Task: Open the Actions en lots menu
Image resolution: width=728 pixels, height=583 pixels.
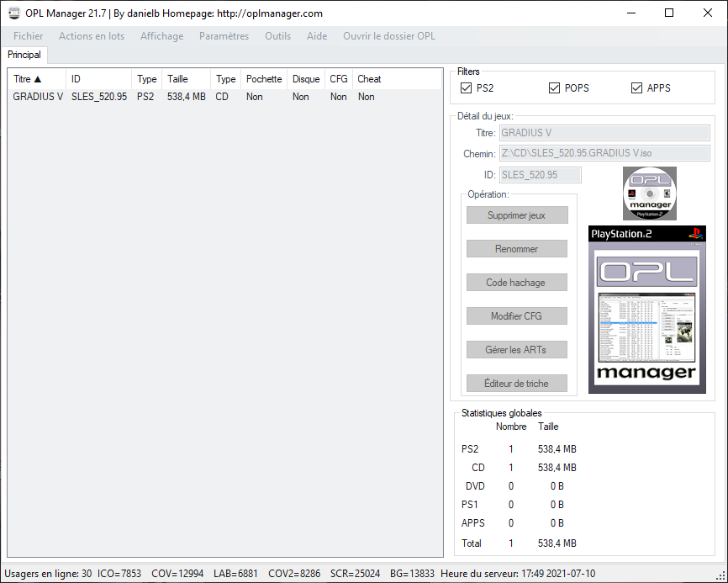Action: click(92, 36)
